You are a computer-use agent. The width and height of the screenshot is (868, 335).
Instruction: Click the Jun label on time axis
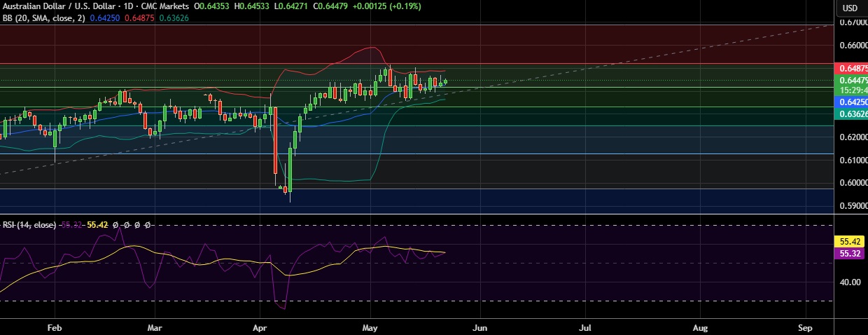[479, 327]
